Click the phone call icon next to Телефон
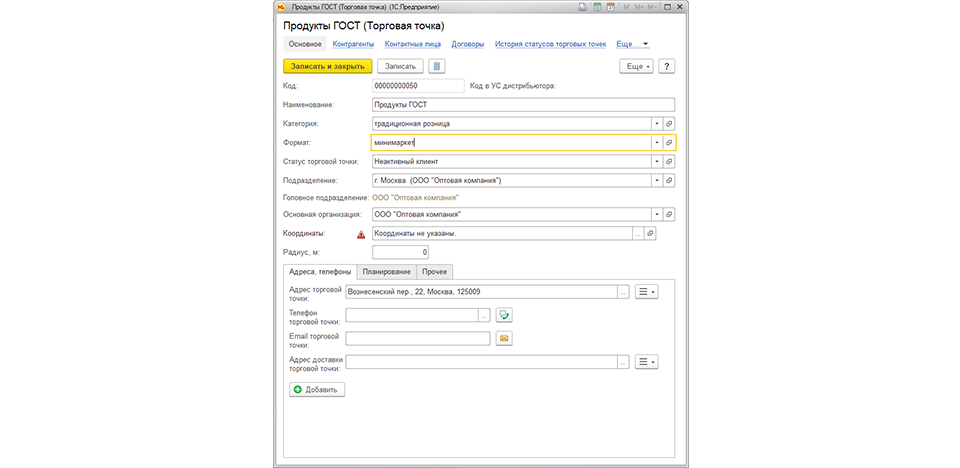Image resolution: width=960 pixels, height=468 pixels. (504, 315)
